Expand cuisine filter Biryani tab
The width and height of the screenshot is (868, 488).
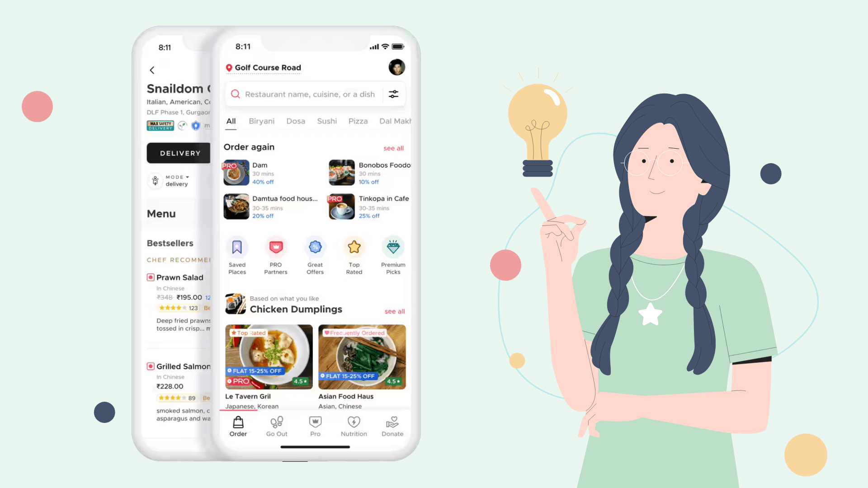click(x=261, y=121)
